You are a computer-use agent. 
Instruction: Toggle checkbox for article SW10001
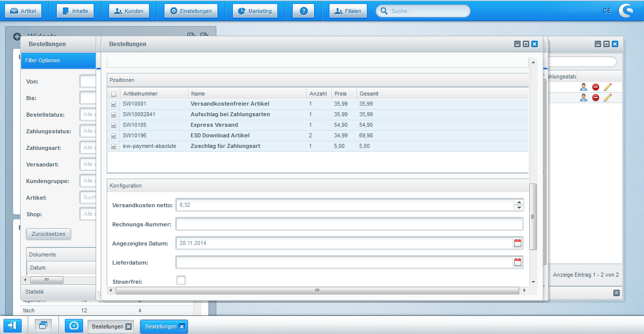(114, 104)
